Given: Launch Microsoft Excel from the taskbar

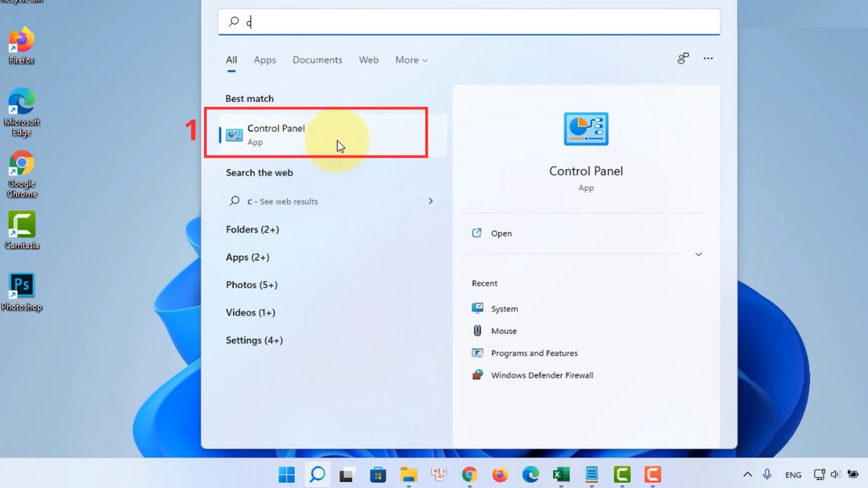Looking at the screenshot, I should [561, 474].
